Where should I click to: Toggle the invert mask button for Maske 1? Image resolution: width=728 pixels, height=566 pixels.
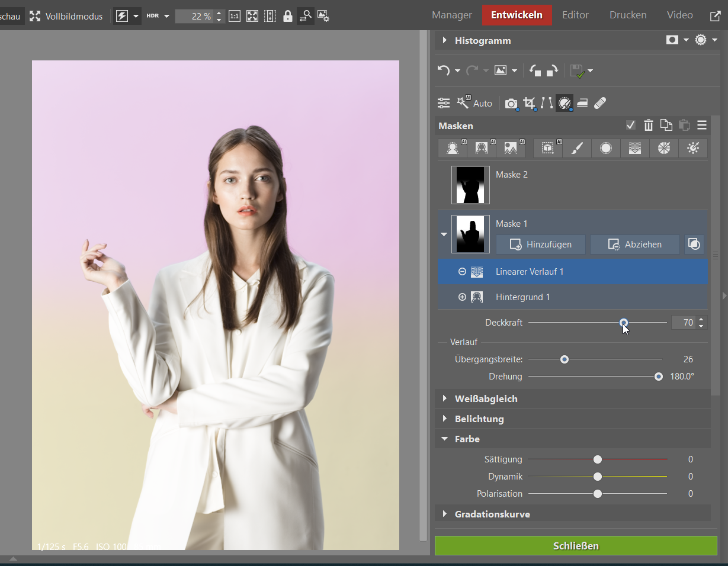coord(694,245)
